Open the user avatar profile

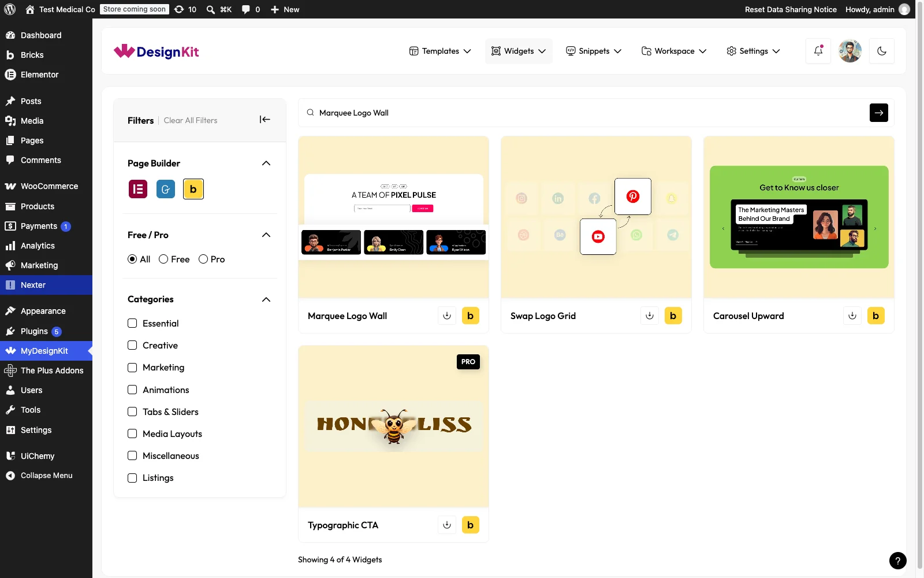pos(850,51)
